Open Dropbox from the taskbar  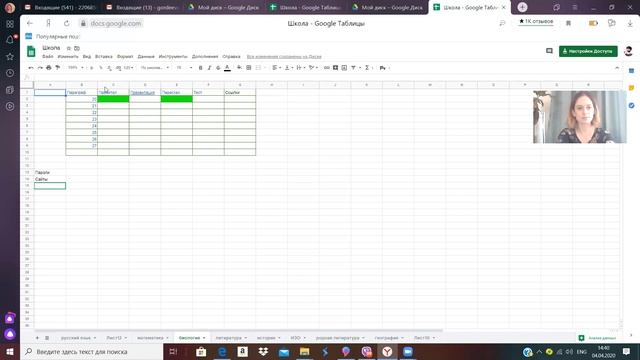(263, 351)
